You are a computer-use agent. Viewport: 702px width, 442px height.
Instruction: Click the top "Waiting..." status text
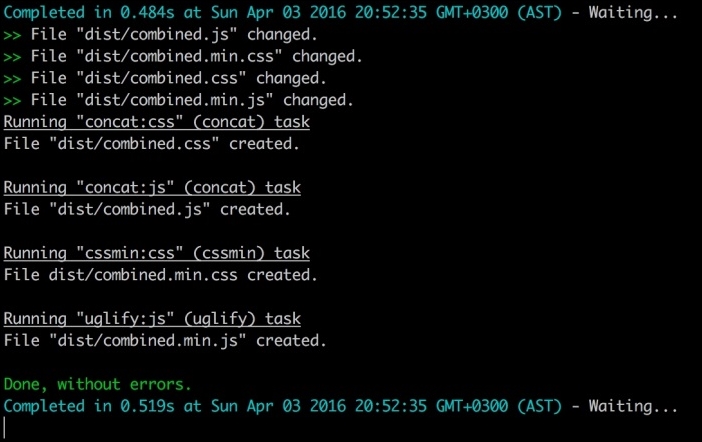click(x=633, y=12)
